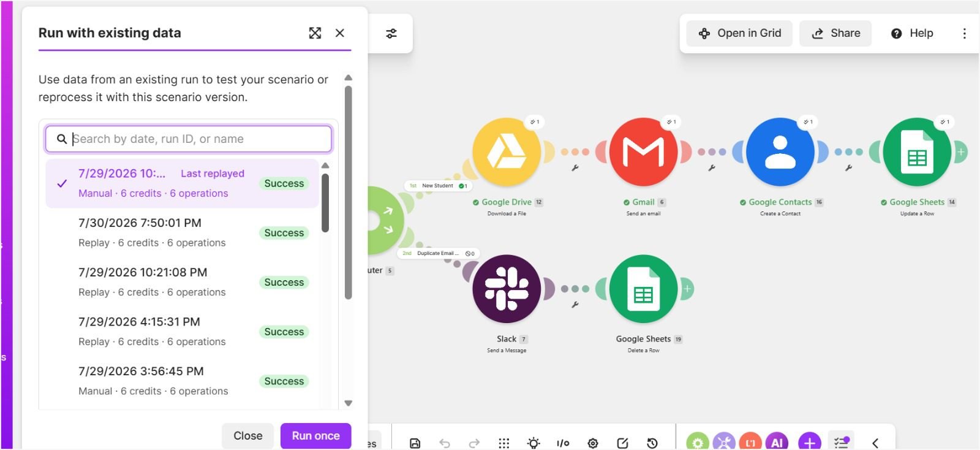Image resolution: width=980 pixels, height=450 pixels.
Task: Open the purple AI tools icon
Action: 777,442
